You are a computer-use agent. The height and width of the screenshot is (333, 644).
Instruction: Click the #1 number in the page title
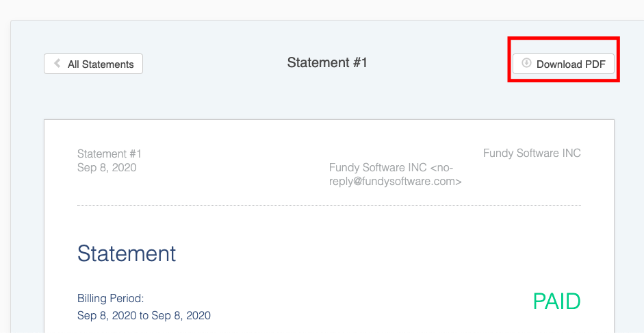click(357, 62)
